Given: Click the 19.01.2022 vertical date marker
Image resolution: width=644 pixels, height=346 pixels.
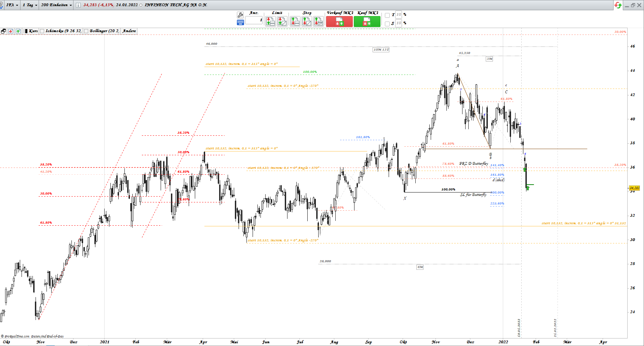Looking at the screenshot, I should coord(519,328).
